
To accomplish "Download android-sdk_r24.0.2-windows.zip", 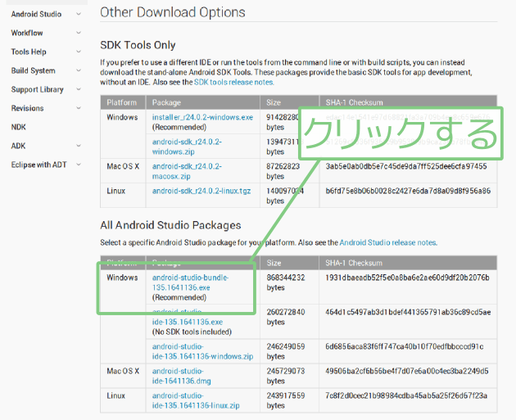I will [187, 147].
